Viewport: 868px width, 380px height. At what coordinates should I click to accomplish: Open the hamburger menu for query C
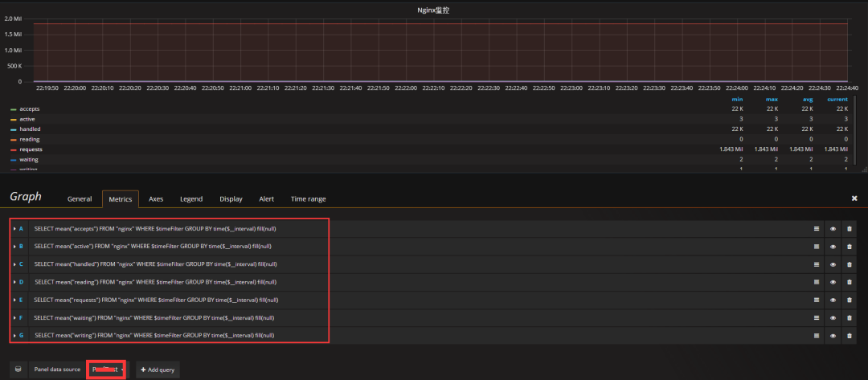(816, 264)
